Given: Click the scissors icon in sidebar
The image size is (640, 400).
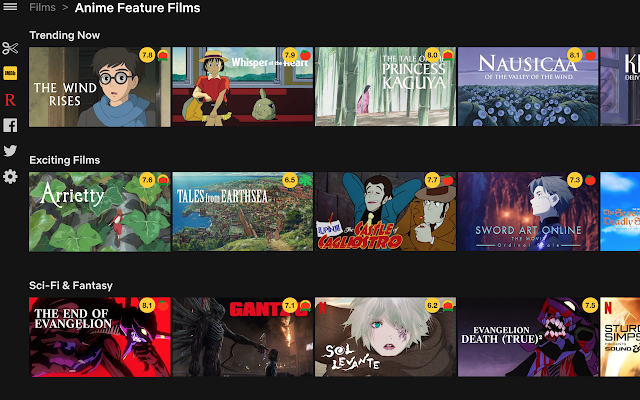Looking at the screenshot, I should [10, 48].
